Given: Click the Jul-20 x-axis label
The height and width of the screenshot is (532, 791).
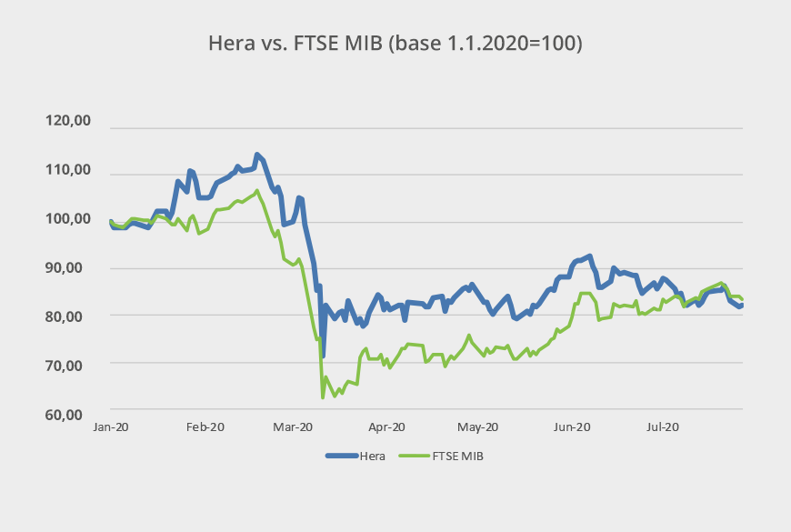Looking at the screenshot, I should click(x=663, y=427).
